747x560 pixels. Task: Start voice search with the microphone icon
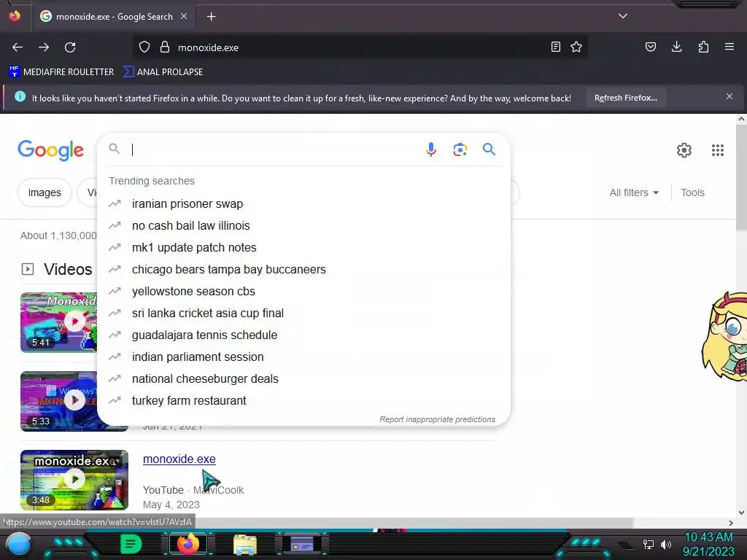click(430, 149)
